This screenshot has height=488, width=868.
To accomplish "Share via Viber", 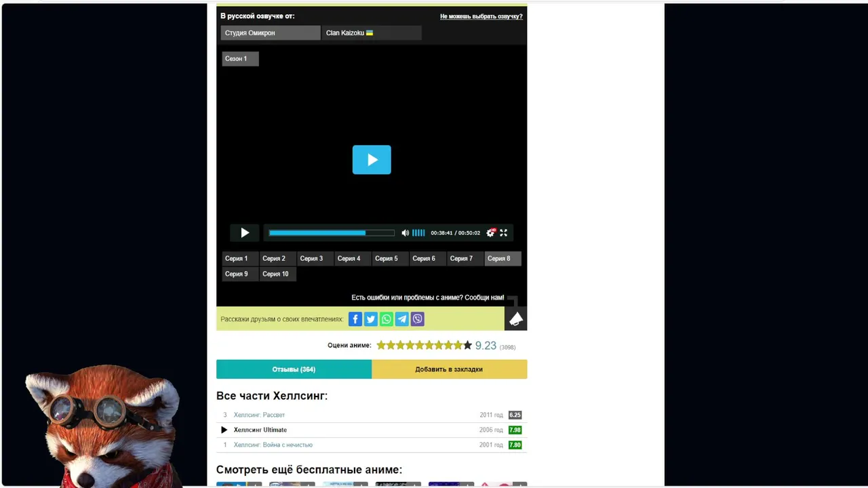I will [418, 319].
